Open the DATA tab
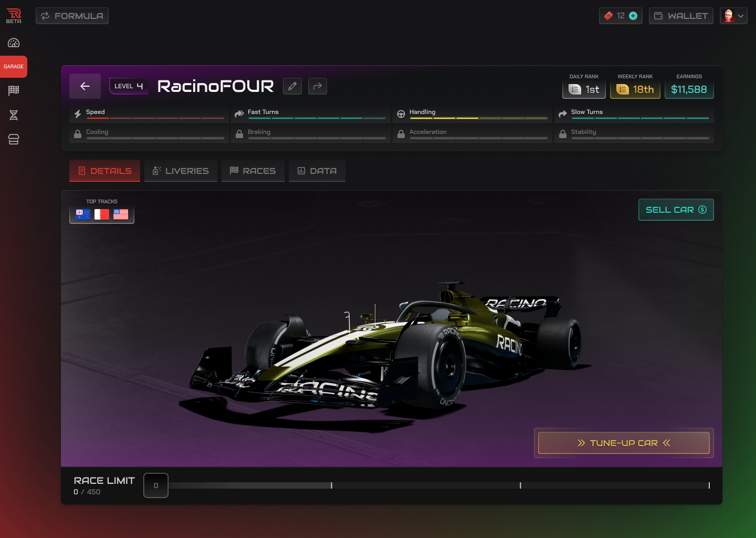 pyautogui.click(x=317, y=171)
